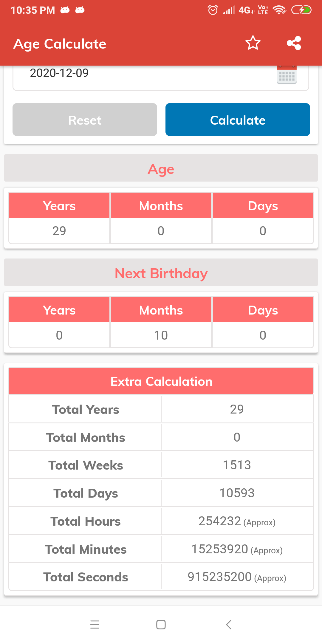Tap the battery charging status icon

click(301, 10)
